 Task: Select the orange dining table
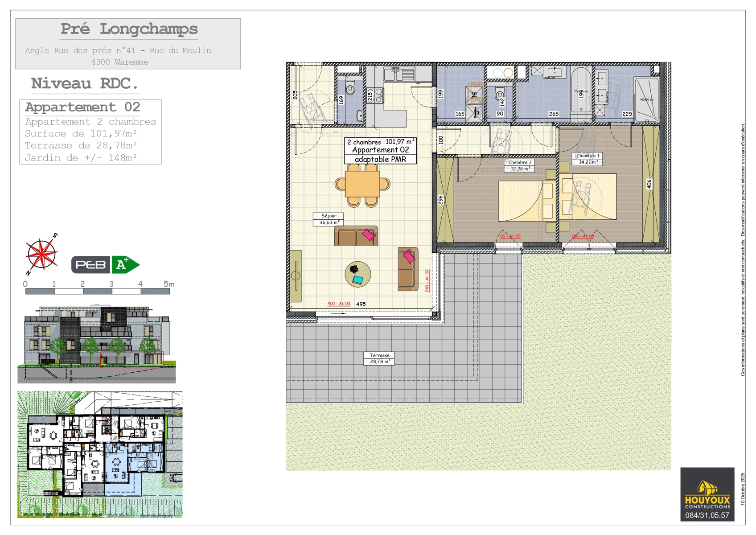pyautogui.click(x=362, y=185)
